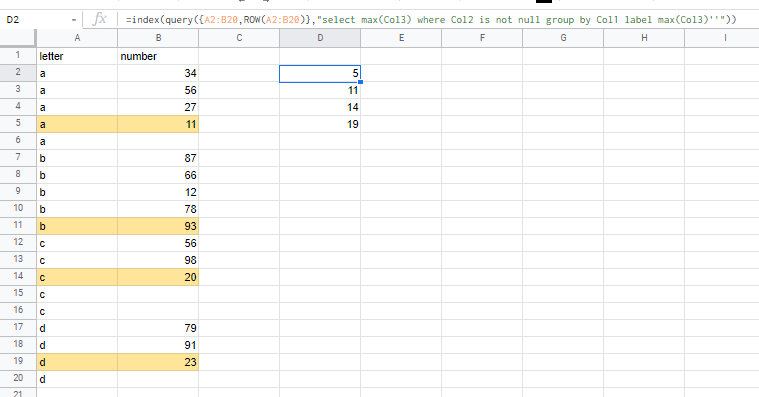Viewport: 759px width, 397px height.
Task: Select row 11 header
Action: pyautogui.click(x=18, y=226)
